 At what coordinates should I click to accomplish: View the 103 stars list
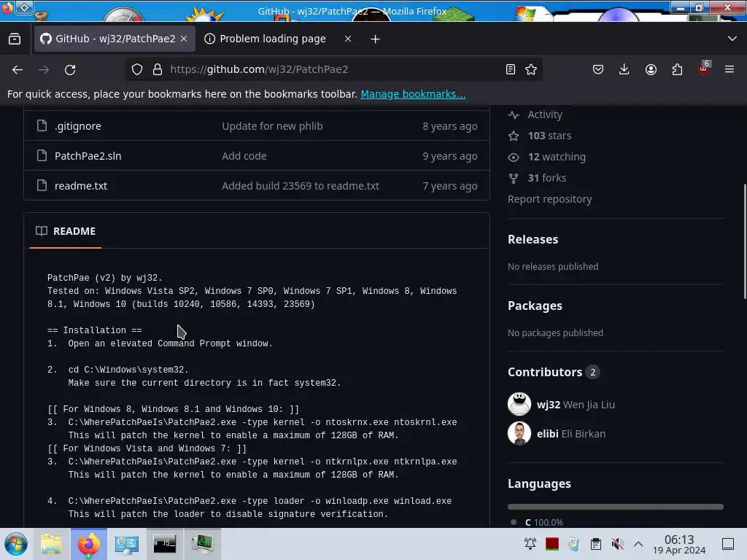pos(549,136)
